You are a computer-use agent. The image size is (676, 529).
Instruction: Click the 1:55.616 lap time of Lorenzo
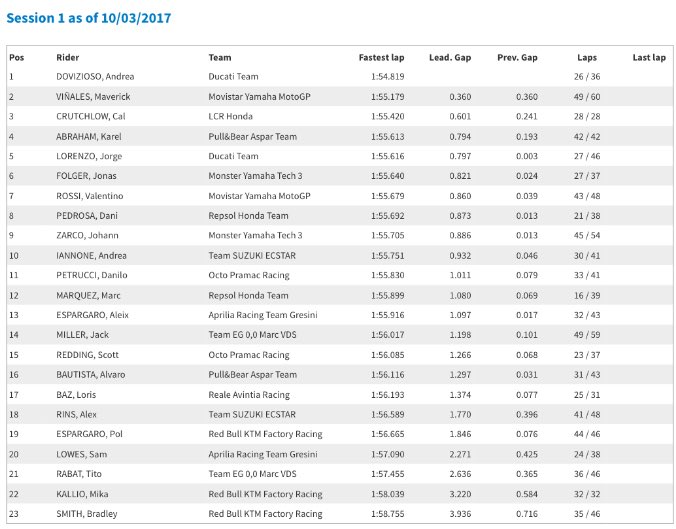coord(388,157)
